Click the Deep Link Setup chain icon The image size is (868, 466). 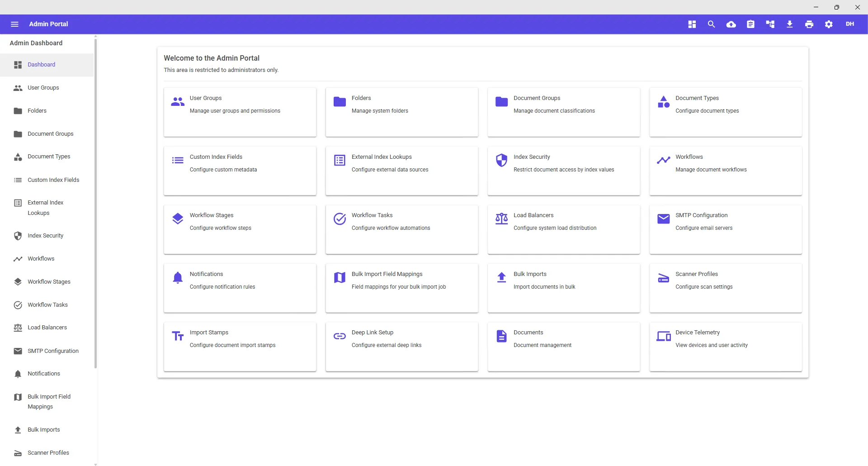pyautogui.click(x=340, y=336)
